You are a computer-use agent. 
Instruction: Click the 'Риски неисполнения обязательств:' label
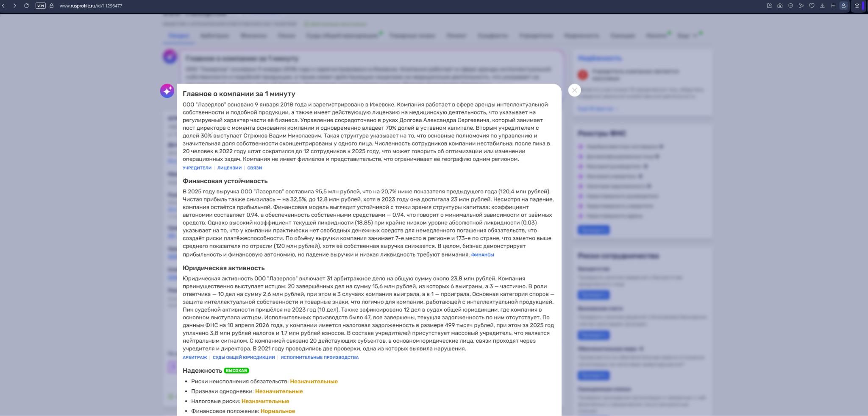240,382
